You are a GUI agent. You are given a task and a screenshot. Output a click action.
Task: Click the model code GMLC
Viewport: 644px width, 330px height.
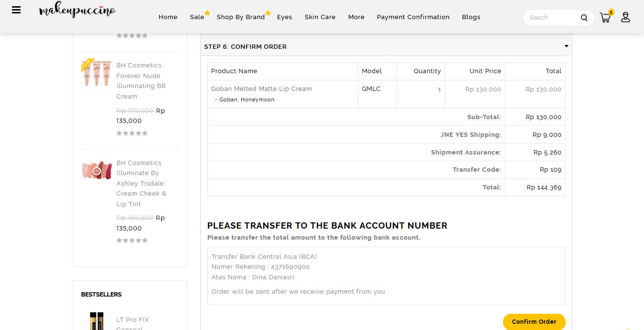pos(371,89)
